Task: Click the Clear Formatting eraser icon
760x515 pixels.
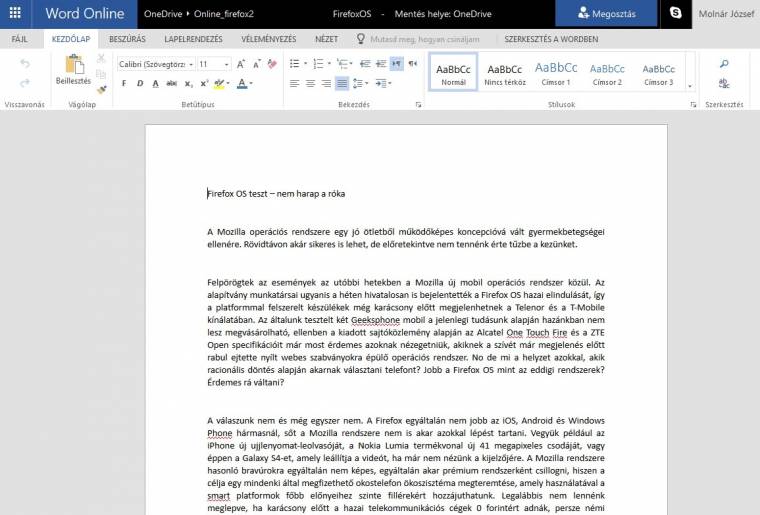Action: [x=272, y=64]
